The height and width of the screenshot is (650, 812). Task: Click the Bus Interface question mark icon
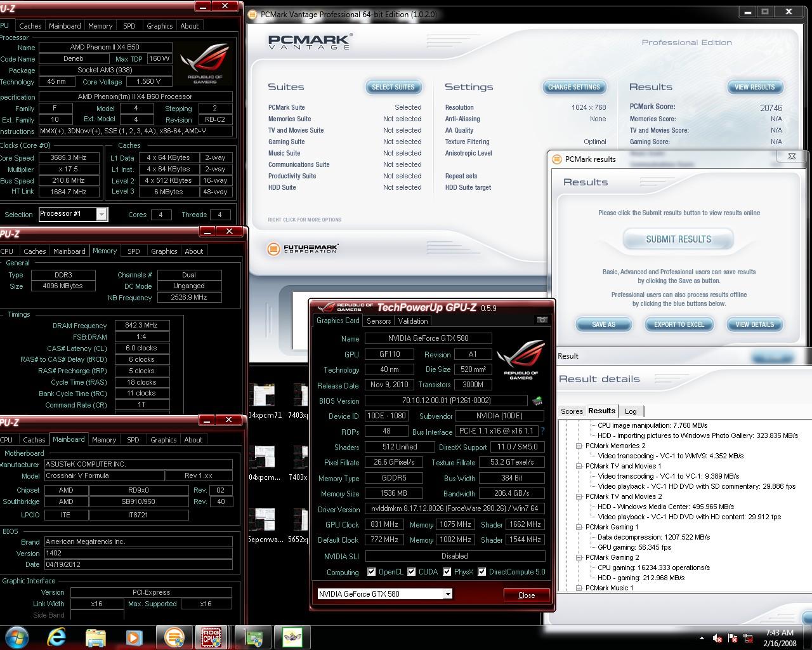coord(543,431)
